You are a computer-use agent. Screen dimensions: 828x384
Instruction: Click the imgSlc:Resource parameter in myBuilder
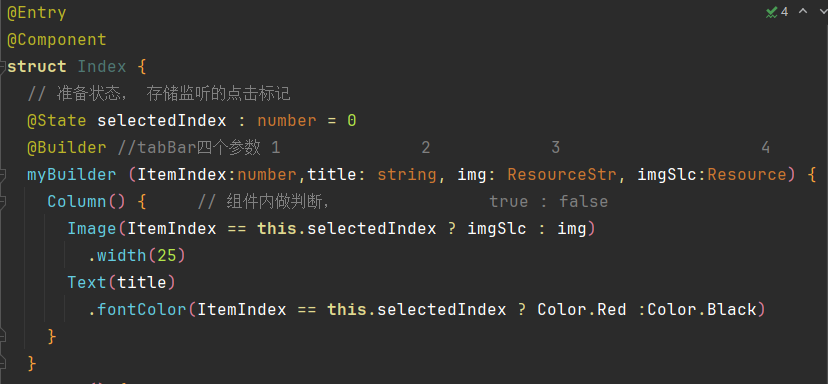click(x=712, y=174)
